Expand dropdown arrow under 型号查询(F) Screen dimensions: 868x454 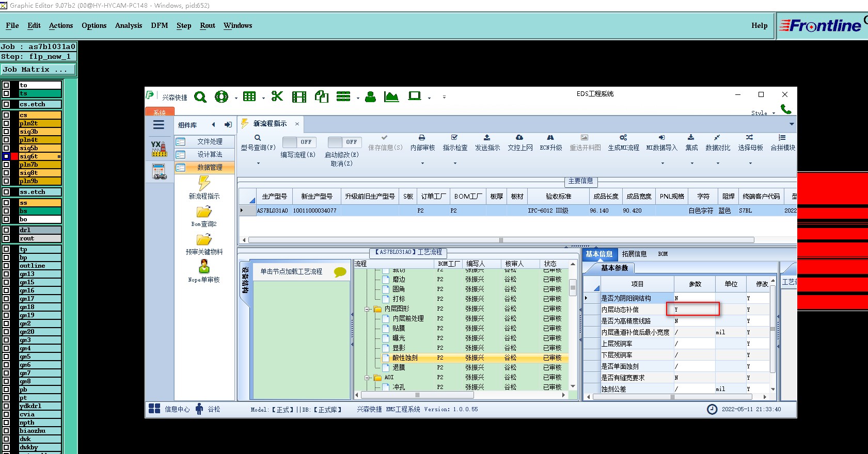[258, 163]
